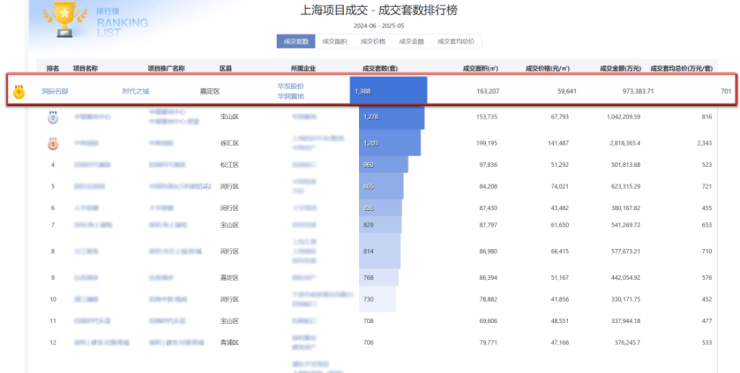
Task: Click the 所属企业 column header
Action: point(303,68)
